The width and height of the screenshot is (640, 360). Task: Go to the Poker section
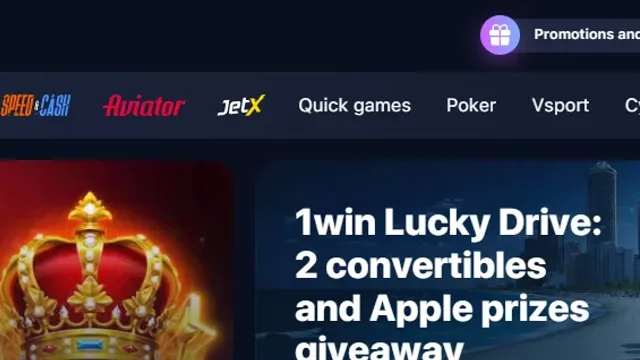[471, 105]
